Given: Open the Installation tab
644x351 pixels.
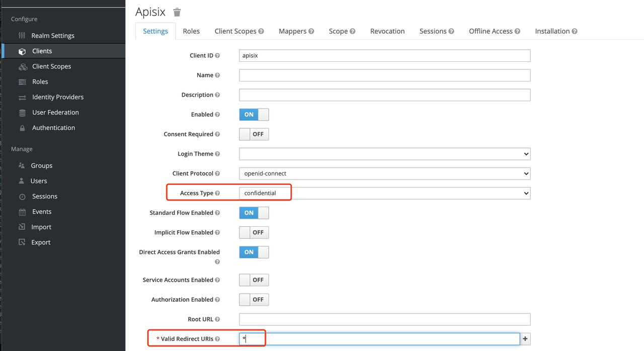Looking at the screenshot, I should (x=553, y=31).
